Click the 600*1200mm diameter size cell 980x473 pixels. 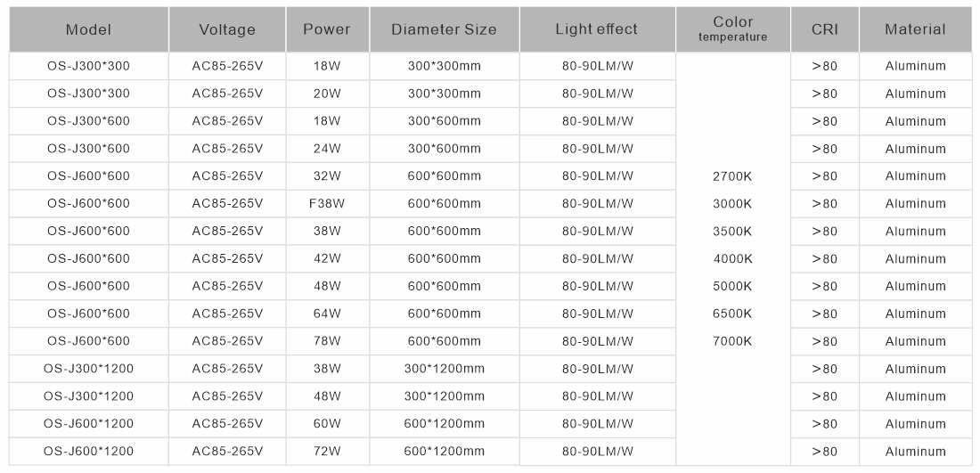[x=445, y=424]
